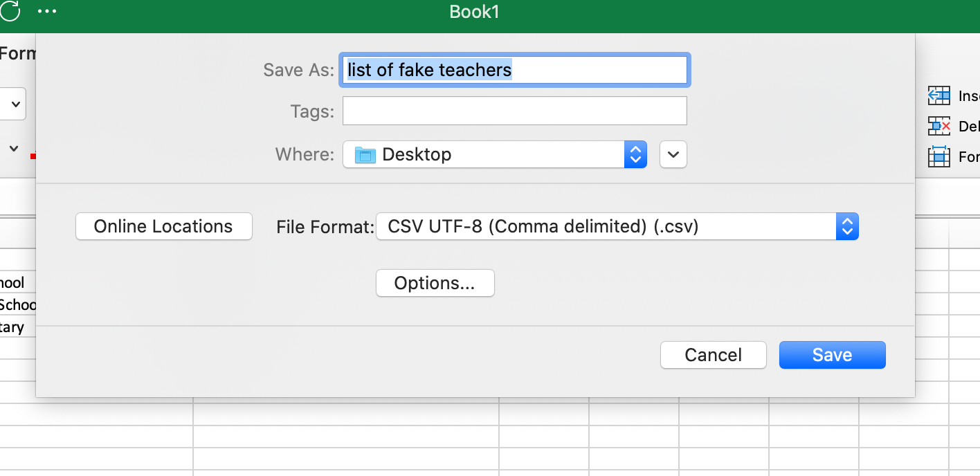Image resolution: width=980 pixels, height=476 pixels.
Task: Select the cell ending in "hool"
Action: coord(14,282)
